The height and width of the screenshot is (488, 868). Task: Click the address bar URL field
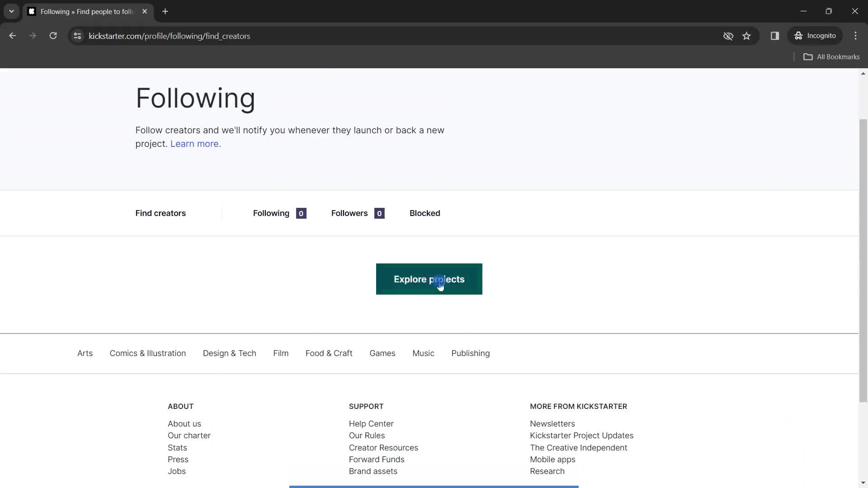tap(170, 36)
